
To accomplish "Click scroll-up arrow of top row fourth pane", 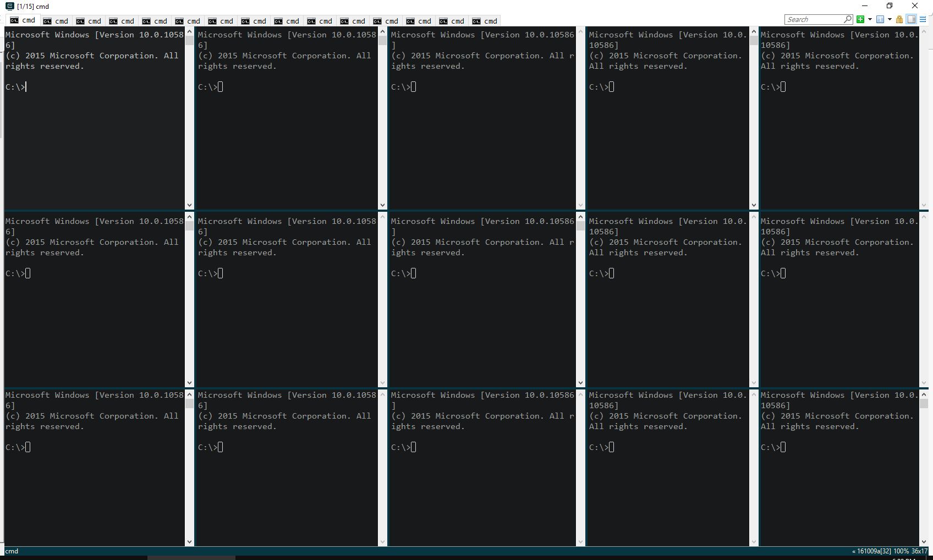I will pyautogui.click(x=754, y=31).
